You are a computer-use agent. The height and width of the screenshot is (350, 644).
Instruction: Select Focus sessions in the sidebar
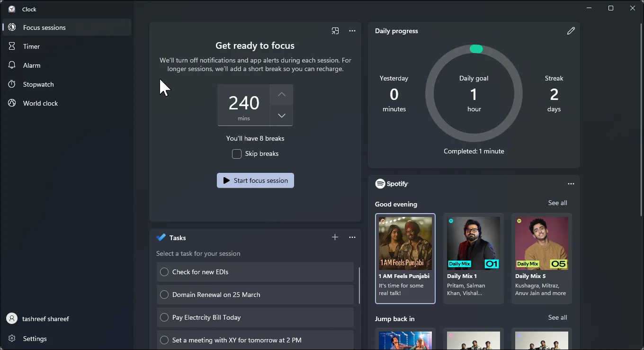[44, 27]
